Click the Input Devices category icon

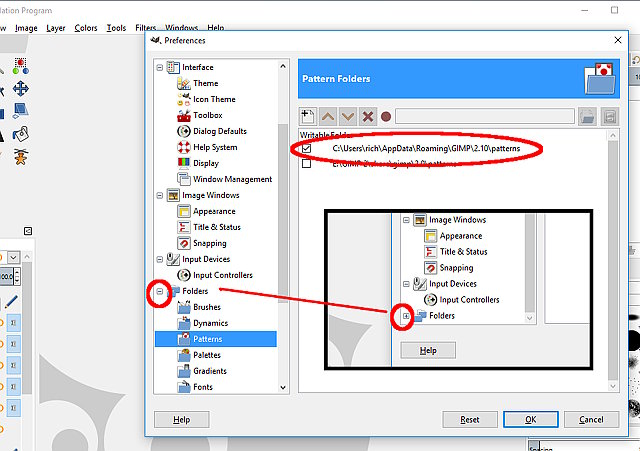coord(173,259)
